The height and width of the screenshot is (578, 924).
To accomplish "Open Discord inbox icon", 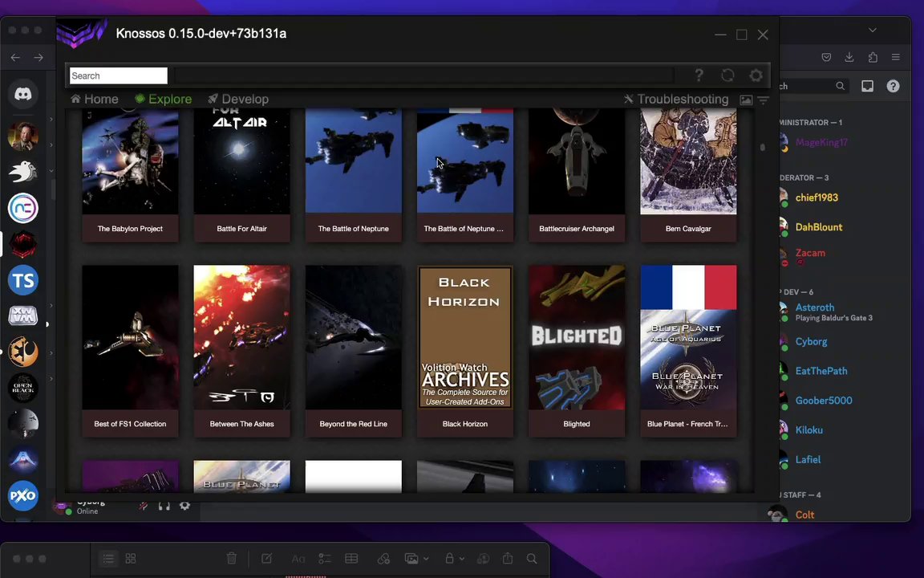I will 867,86.
